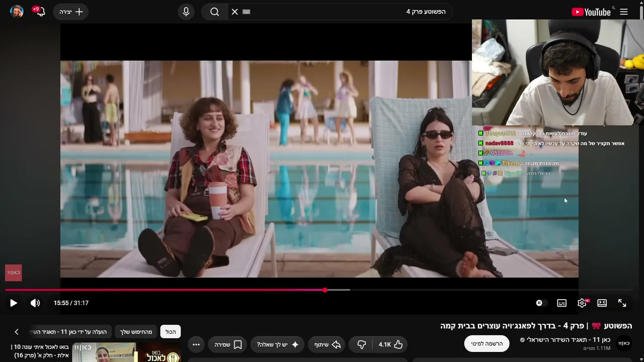This screenshot has width=644, height=362.
Task: Like the video with the 4.1K thumbs up
Action: [391, 344]
